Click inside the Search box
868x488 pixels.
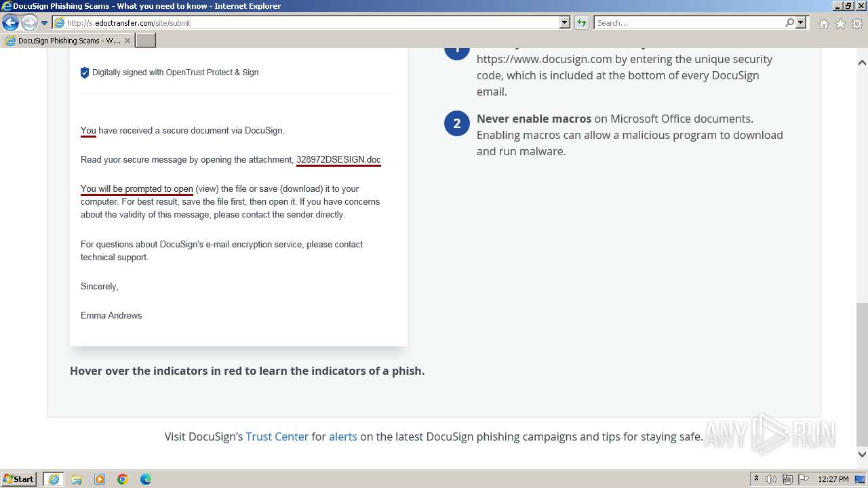pos(688,22)
